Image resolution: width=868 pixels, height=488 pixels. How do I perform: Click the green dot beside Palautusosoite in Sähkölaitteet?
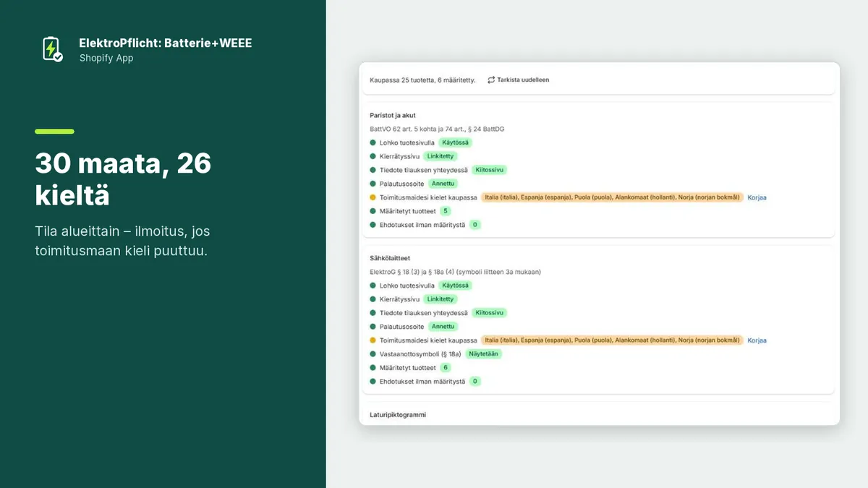(373, 327)
